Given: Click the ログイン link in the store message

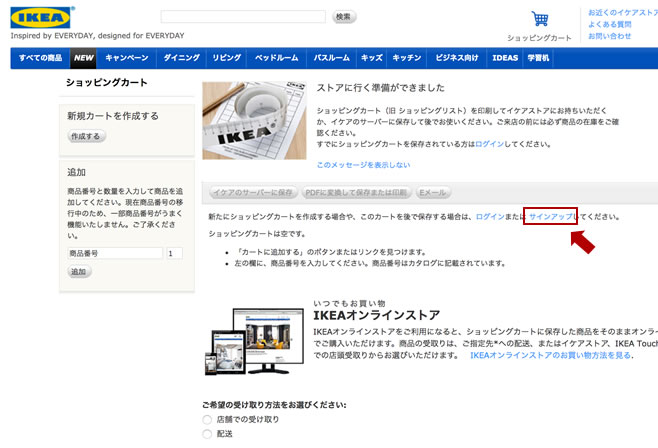Looking at the screenshot, I should point(490,144).
